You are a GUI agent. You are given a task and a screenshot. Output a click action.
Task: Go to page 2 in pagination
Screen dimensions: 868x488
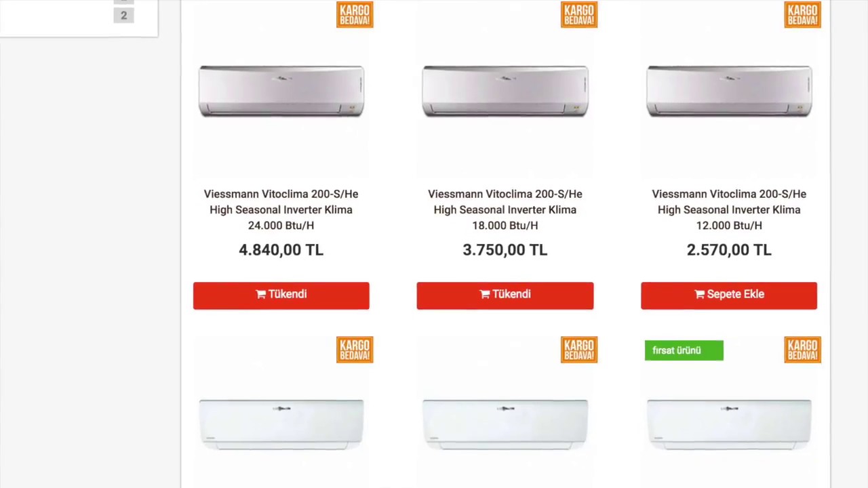pos(123,15)
